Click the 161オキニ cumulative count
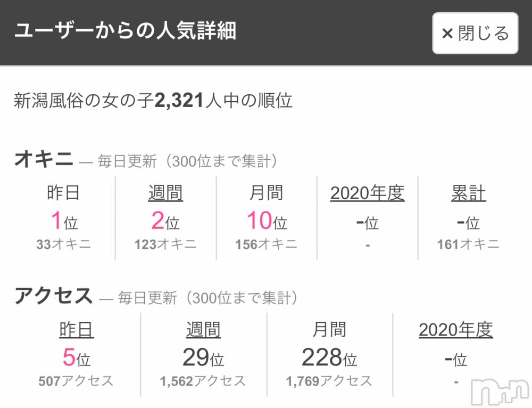This screenshot has width=532, height=408. [x=468, y=244]
